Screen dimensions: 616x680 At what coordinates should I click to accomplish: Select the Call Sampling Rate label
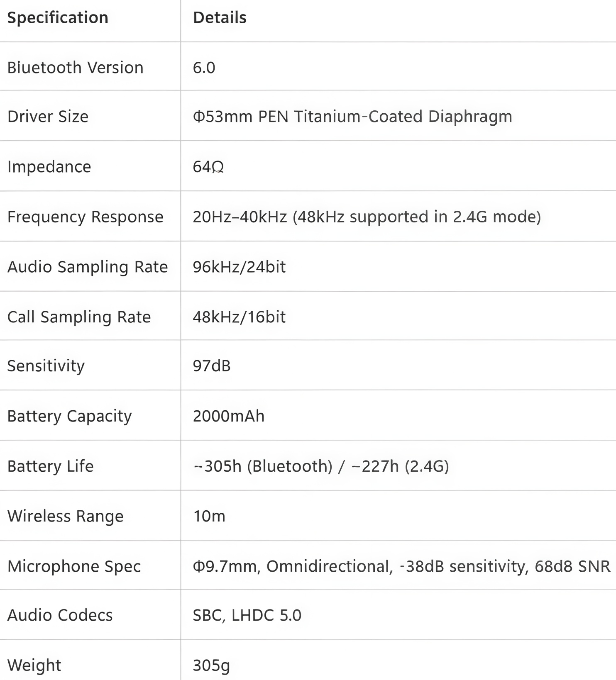tap(79, 317)
